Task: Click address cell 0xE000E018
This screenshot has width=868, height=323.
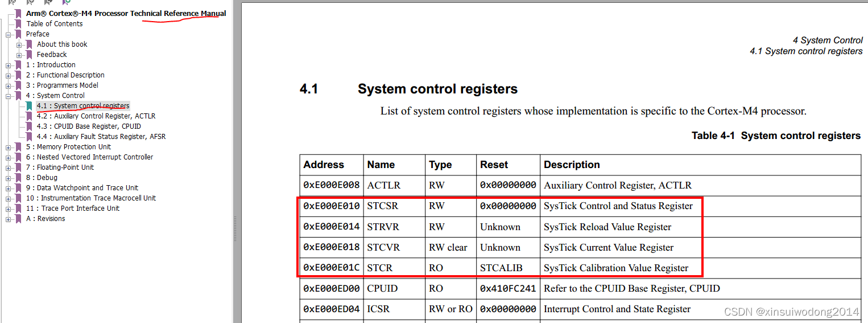Action: [332, 247]
